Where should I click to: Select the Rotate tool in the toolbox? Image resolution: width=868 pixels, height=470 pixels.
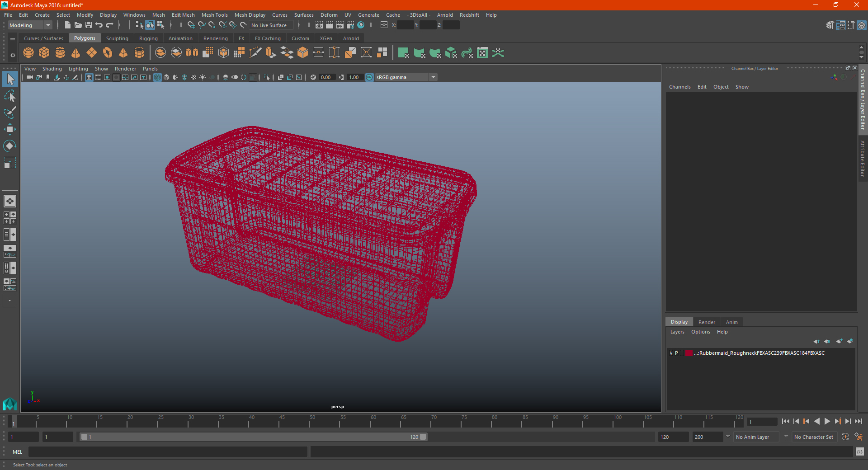click(9, 146)
